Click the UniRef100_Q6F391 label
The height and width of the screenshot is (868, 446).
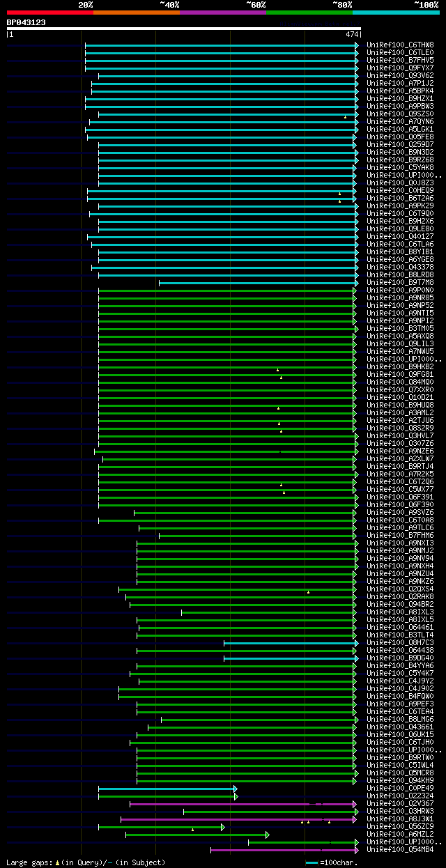pos(400,497)
